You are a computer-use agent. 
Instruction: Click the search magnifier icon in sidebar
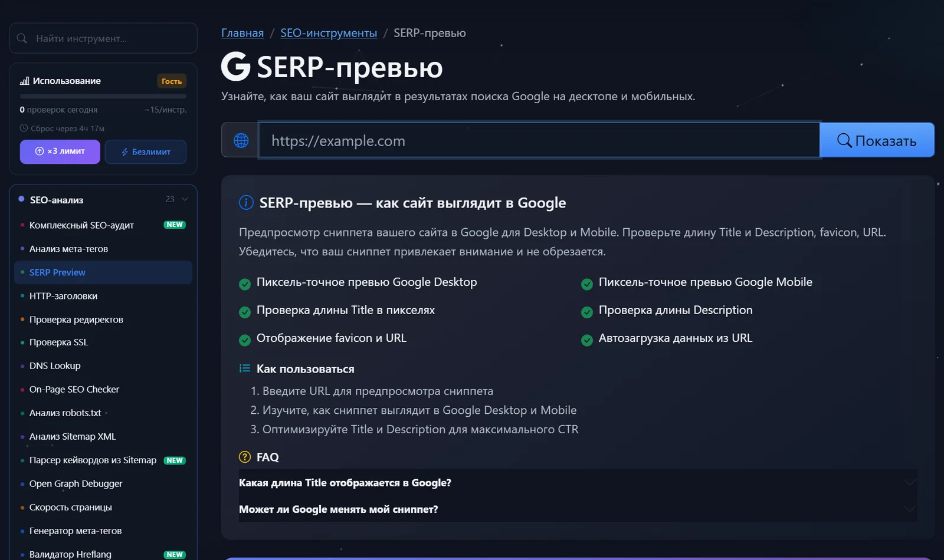pos(22,38)
